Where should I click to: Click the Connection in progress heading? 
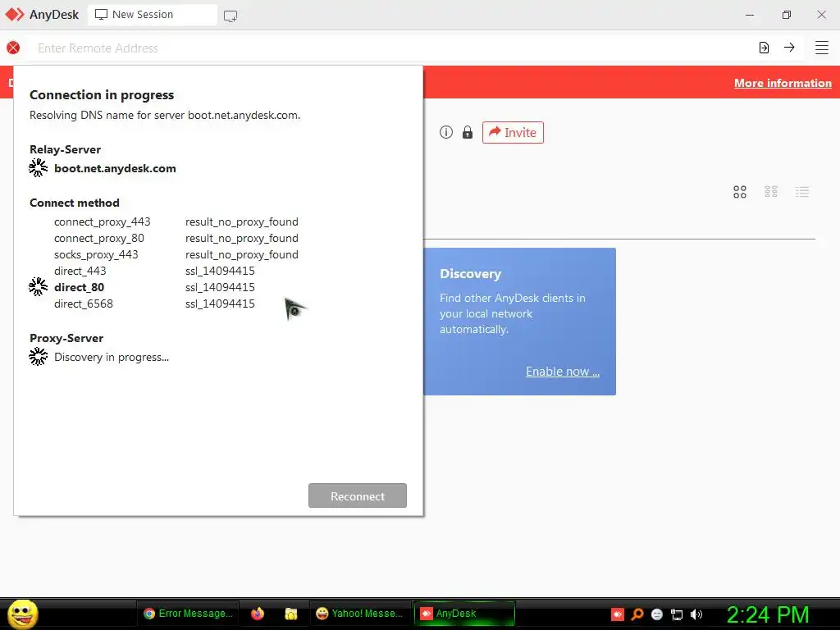102,95
